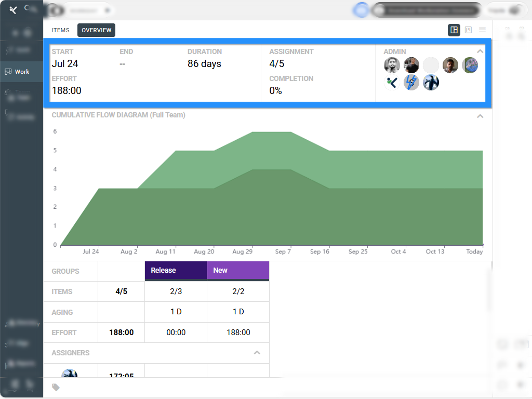
Task: Click the app logo in top-left corner
Action: [x=13, y=10]
